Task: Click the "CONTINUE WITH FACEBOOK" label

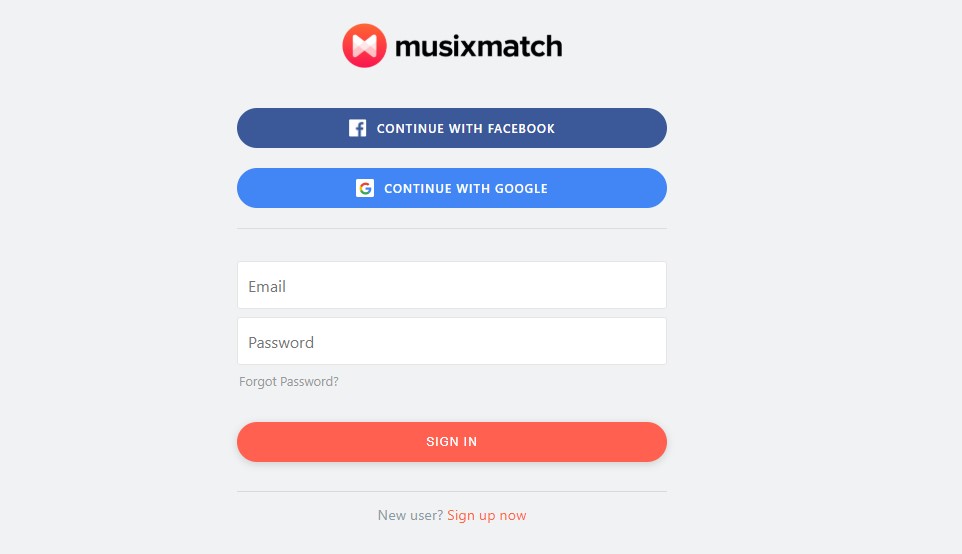Action: coord(466,128)
